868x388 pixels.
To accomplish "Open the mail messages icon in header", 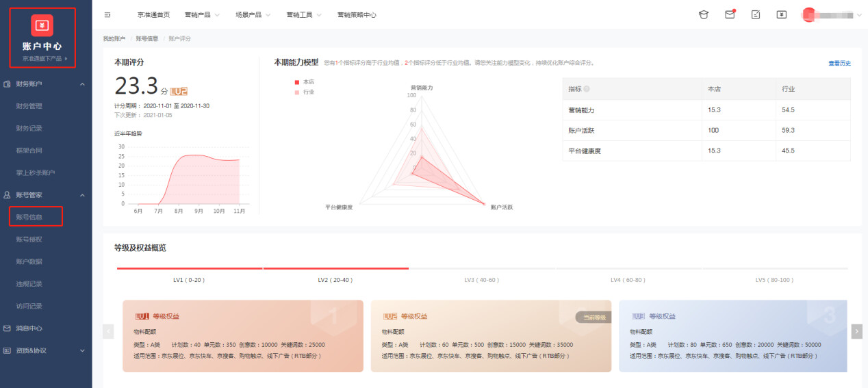I will [x=730, y=14].
